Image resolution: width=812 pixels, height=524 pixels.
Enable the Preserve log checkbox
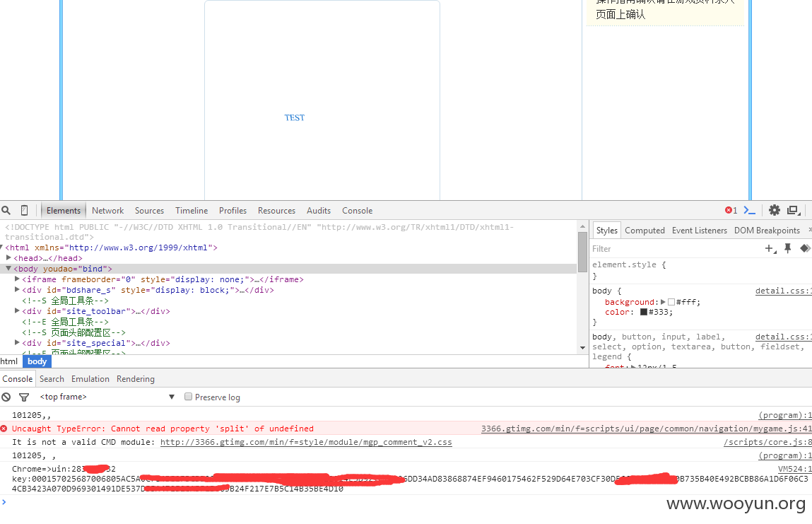coord(189,397)
